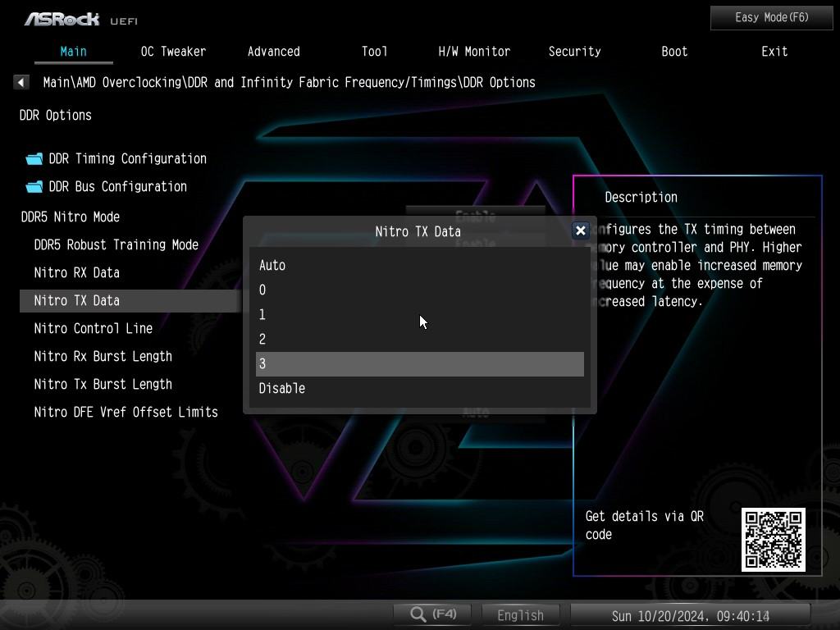The width and height of the screenshot is (840, 630).
Task: Click the back arrow beside the breadcrumb
Action: pos(21,83)
